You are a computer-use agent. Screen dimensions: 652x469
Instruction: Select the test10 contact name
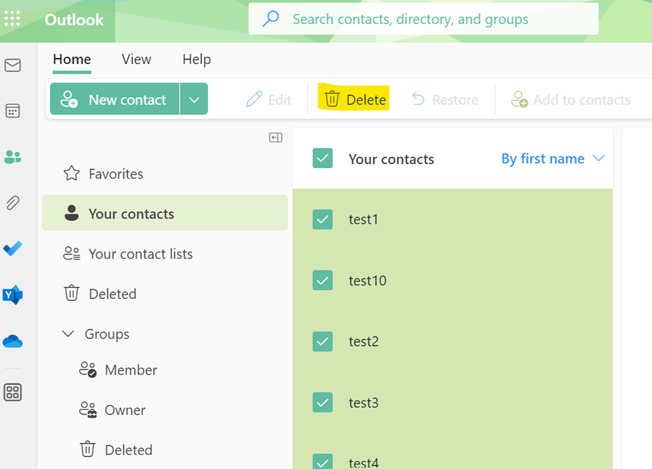click(368, 280)
